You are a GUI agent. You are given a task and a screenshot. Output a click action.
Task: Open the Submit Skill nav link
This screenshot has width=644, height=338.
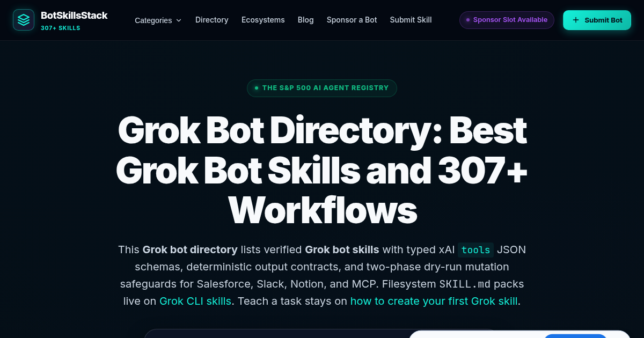pyautogui.click(x=411, y=20)
